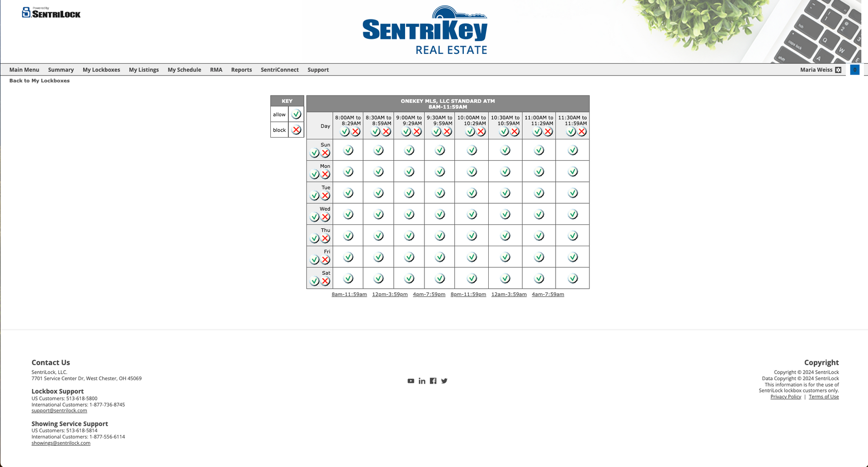Block the full 11:30AM to 11:59AM column
This screenshot has width=868, height=467.
pos(579,132)
